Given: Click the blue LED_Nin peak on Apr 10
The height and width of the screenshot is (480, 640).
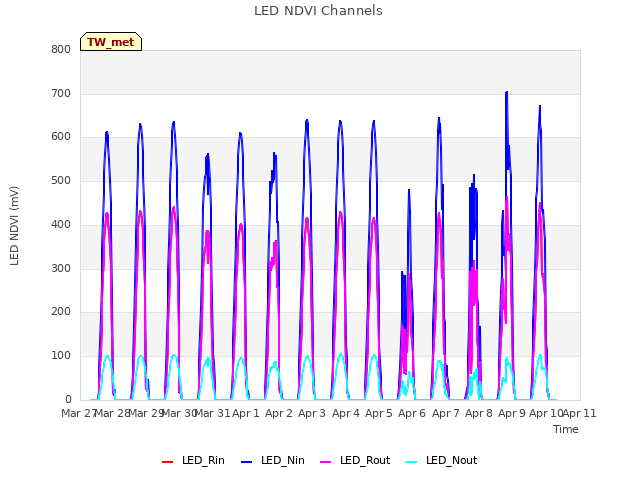Looking at the screenshot, I should (540, 106).
